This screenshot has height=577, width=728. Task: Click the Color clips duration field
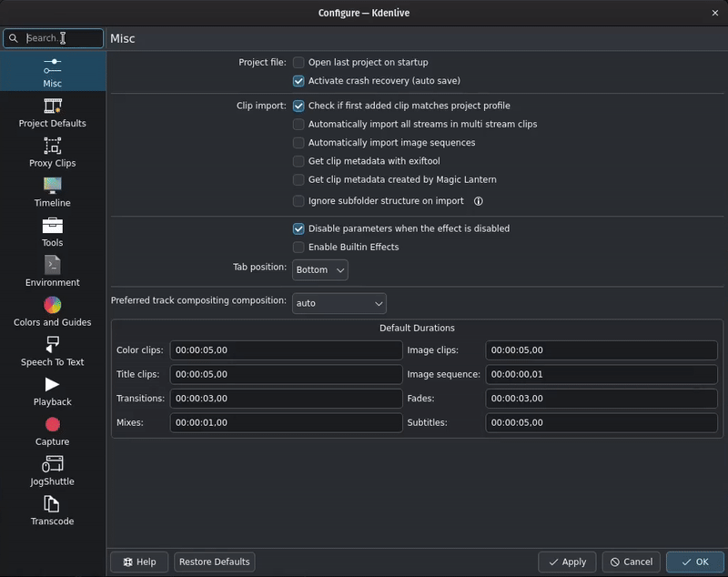click(286, 350)
